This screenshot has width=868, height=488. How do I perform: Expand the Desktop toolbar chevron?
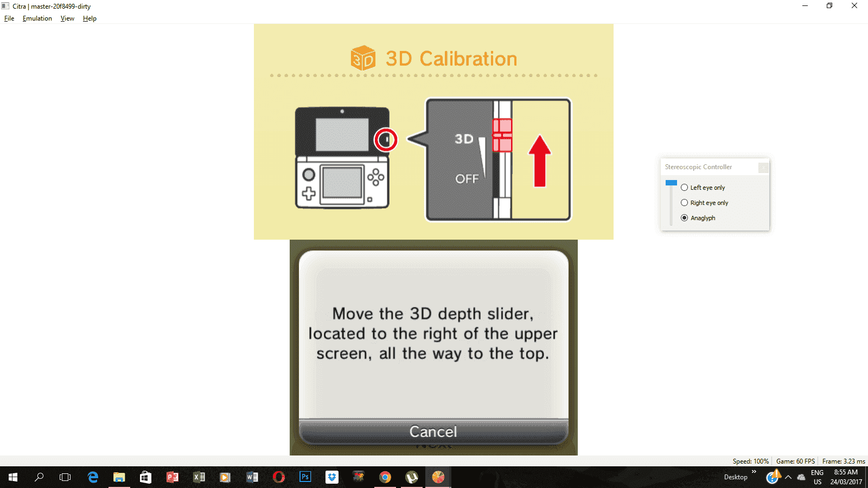(x=754, y=472)
